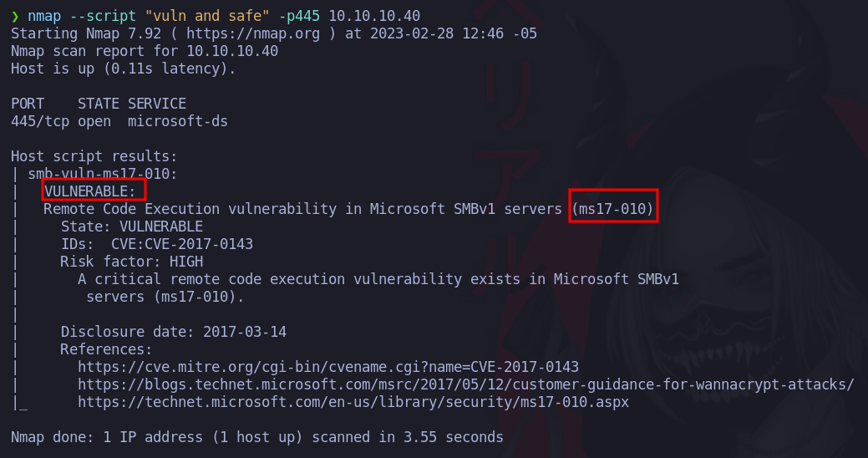The image size is (868, 458).
Task: Click the highlighted (ms17-010) red box
Action: pyautogui.click(x=613, y=206)
